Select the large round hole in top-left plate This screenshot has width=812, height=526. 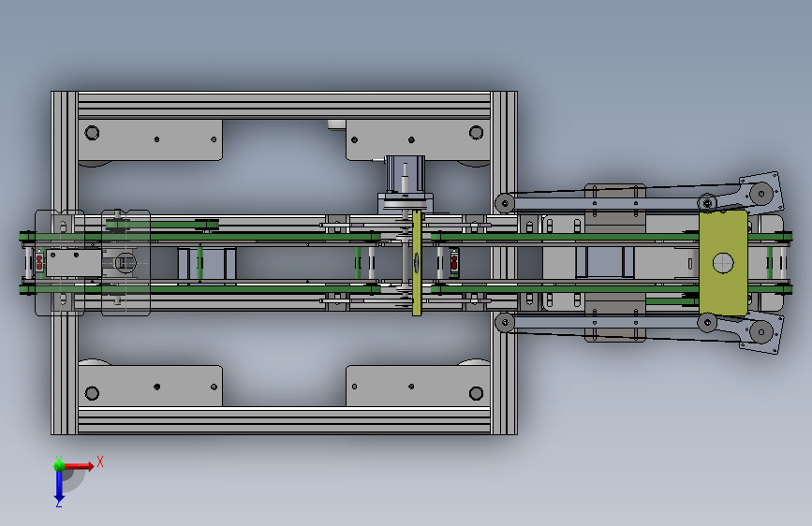[92, 133]
